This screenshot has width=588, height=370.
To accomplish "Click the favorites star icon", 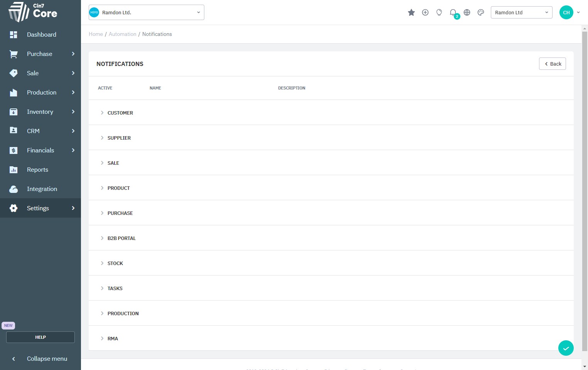I will coord(411,13).
